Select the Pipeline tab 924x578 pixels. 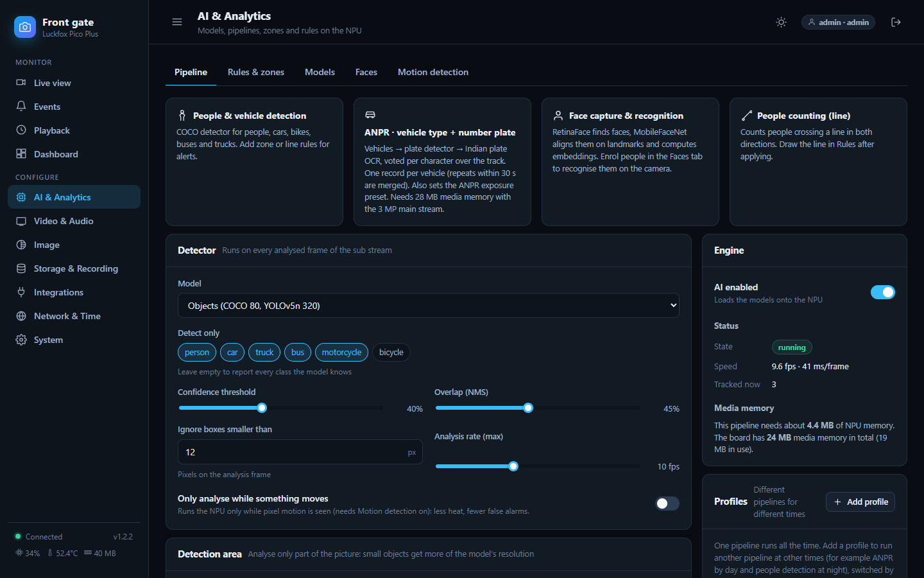pos(191,72)
